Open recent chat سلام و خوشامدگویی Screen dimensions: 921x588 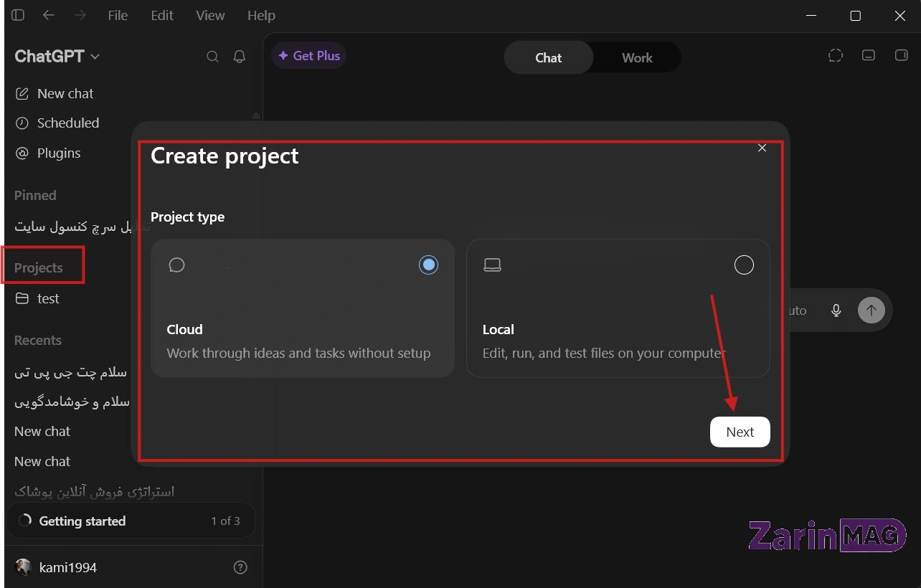[72, 402]
